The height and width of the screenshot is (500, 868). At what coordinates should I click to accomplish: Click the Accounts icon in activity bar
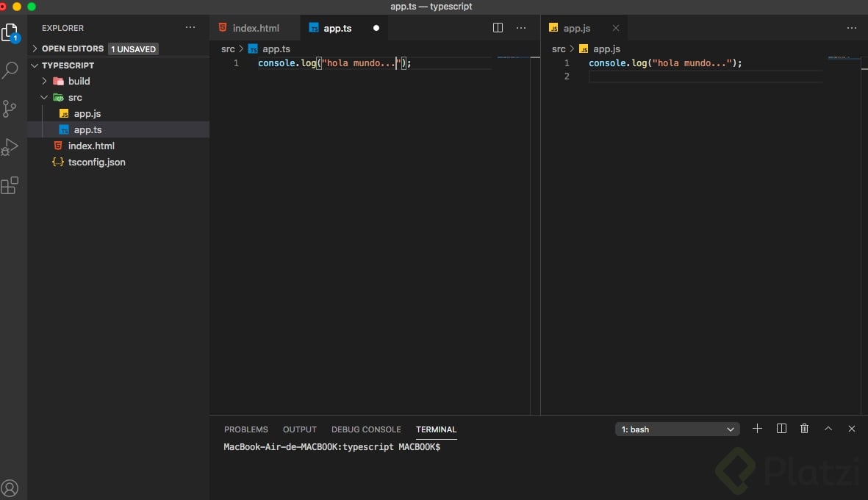tap(10, 488)
